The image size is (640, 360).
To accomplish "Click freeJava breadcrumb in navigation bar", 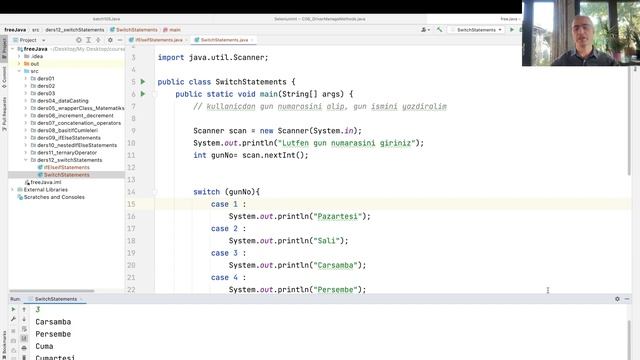I will 15,30.
